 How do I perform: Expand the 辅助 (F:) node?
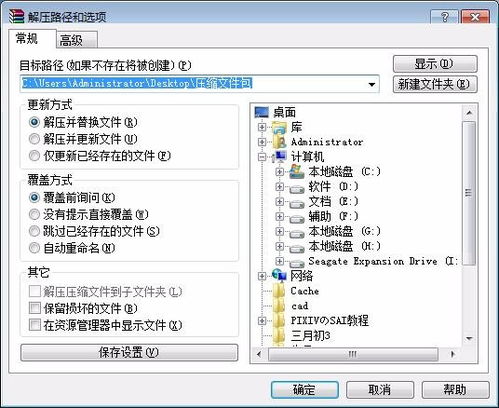[280, 217]
